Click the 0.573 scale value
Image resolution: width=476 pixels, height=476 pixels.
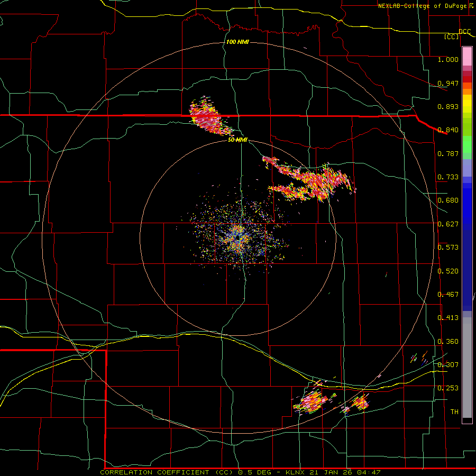pos(448,248)
